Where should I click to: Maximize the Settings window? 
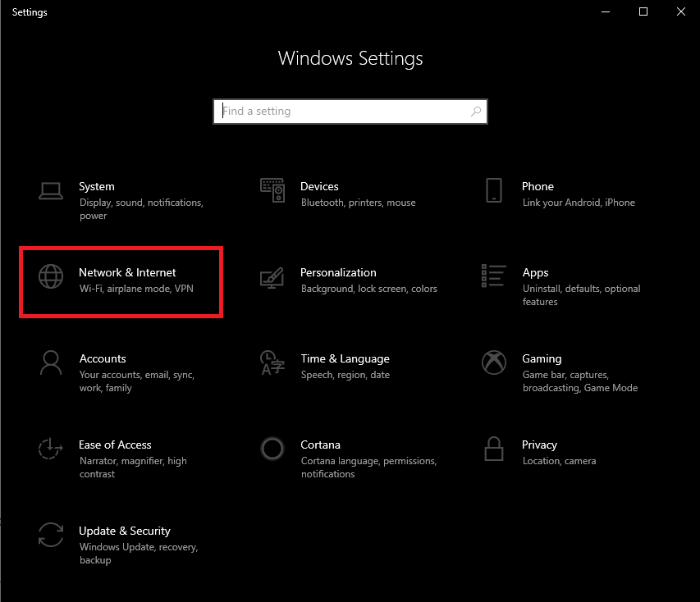[643, 11]
